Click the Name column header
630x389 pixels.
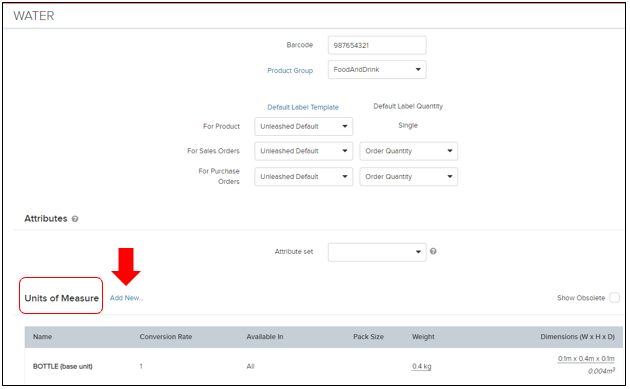click(x=43, y=337)
